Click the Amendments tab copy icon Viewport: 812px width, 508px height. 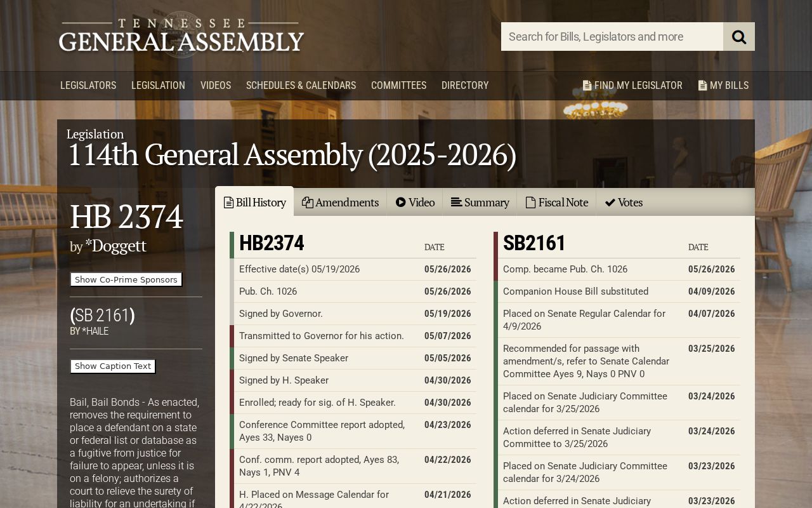pyautogui.click(x=308, y=203)
